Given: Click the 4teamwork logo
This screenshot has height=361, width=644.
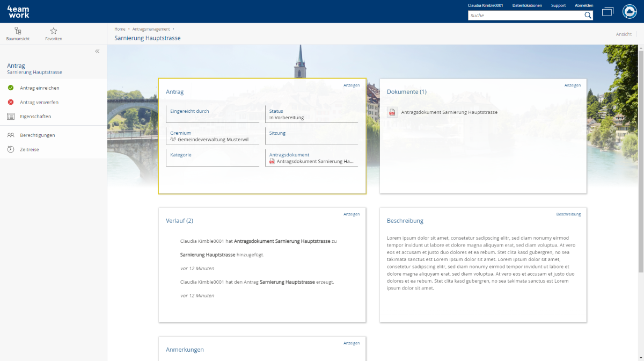Looking at the screenshot, I should click(18, 11).
